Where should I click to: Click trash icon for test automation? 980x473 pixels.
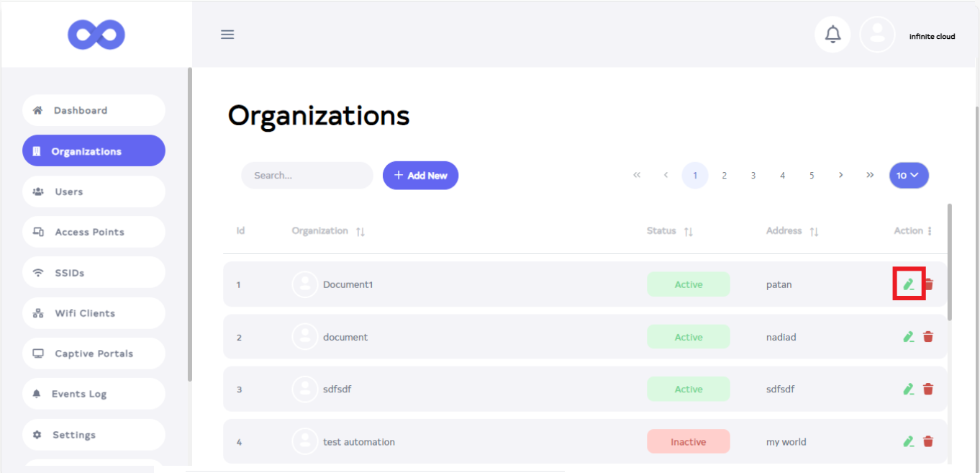(928, 441)
